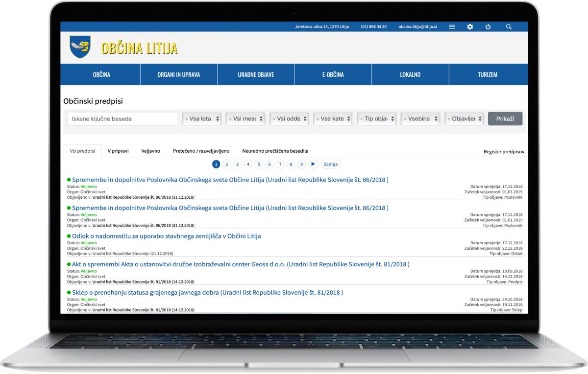The height and width of the screenshot is (374, 588).
Task: Open the 'Vsi meseci' month dropdown
Action: (245, 118)
